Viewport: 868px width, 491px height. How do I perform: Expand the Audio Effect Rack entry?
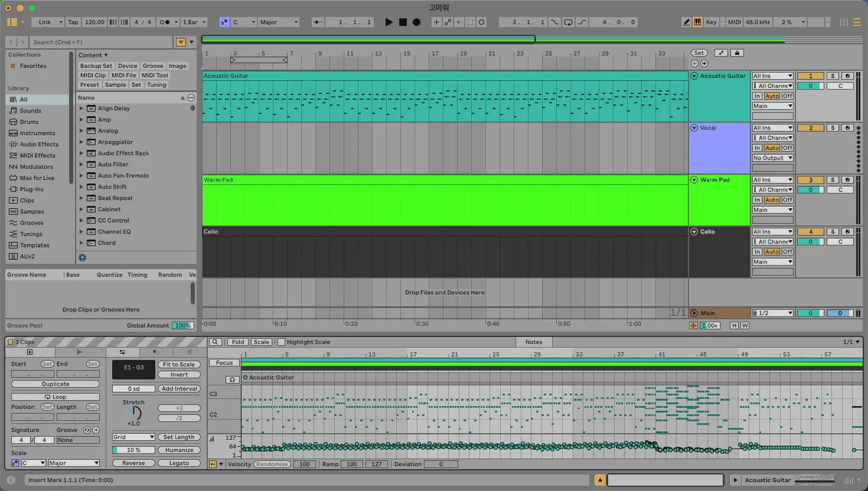[x=81, y=153]
